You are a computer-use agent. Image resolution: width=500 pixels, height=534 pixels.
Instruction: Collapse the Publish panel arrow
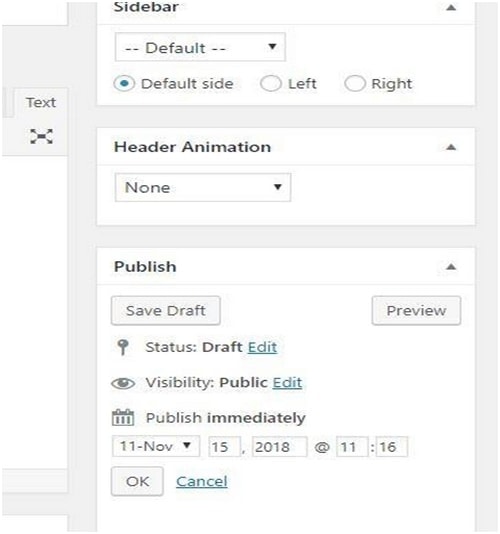[x=451, y=267]
